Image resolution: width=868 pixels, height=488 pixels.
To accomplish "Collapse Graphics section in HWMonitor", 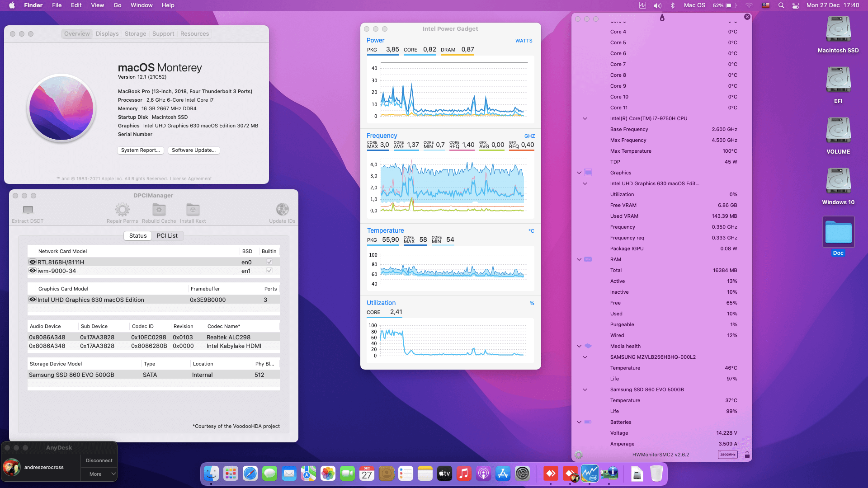I will (579, 173).
